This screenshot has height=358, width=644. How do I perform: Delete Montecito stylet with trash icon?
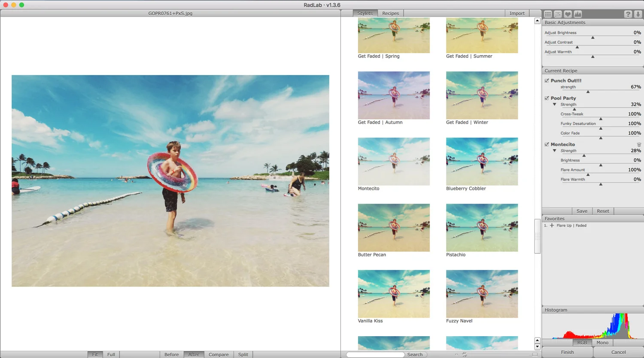[639, 144]
